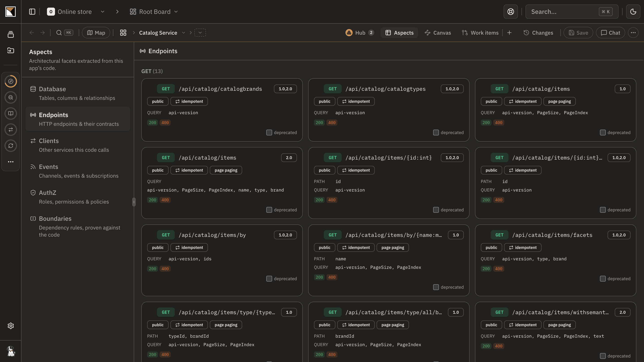Check deprecated on /api/catalog/items/{id:int} card
Screen dimensions: 644x362
tap(436, 210)
